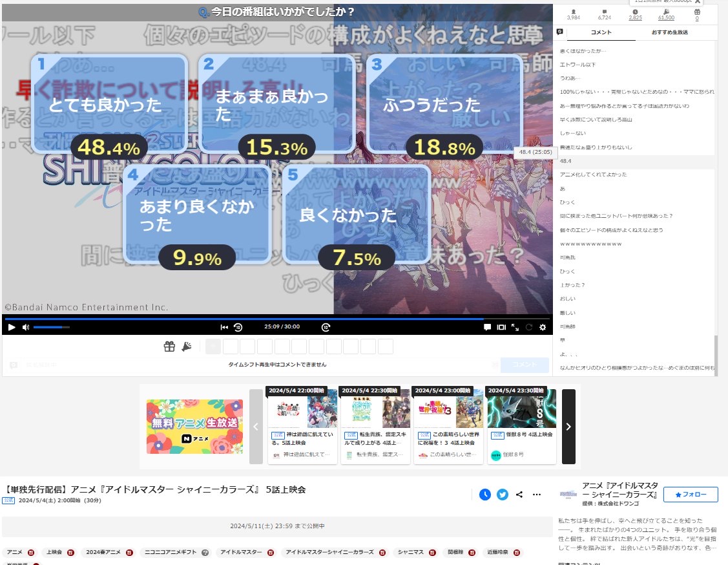Share the broadcast on Twitter
The width and height of the screenshot is (728, 565).
pyautogui.click(x=503, y=495)
